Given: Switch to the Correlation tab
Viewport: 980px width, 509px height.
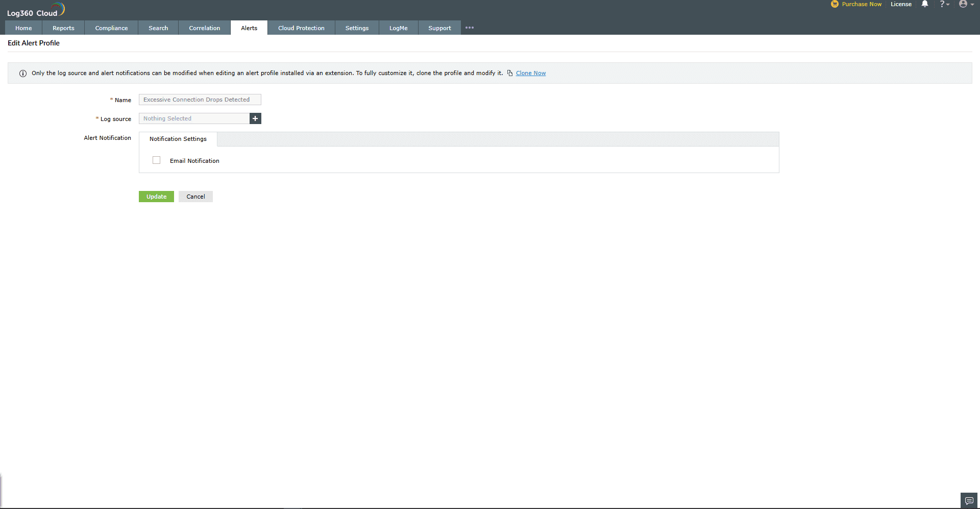Looking at the screenshot, I should [204, 28].
